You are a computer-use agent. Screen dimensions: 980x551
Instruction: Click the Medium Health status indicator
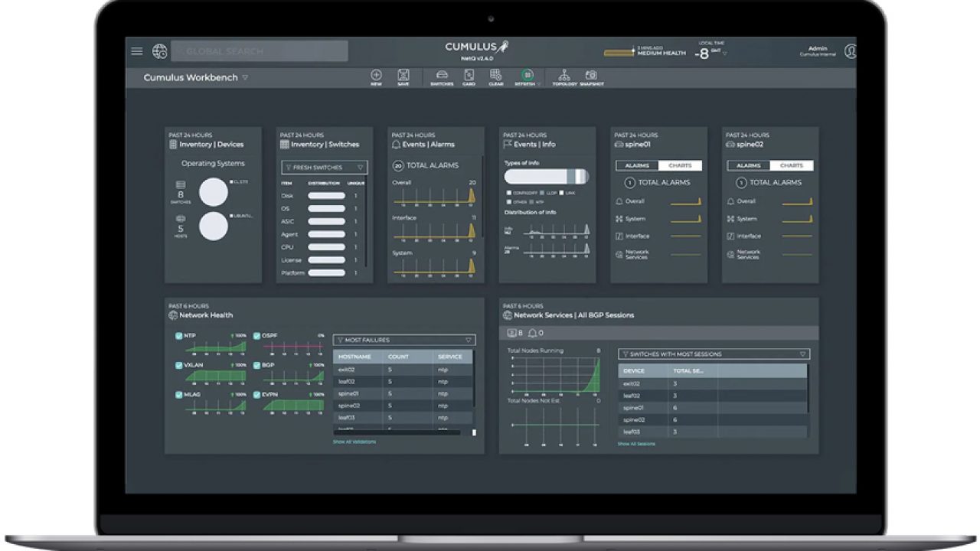645,52
